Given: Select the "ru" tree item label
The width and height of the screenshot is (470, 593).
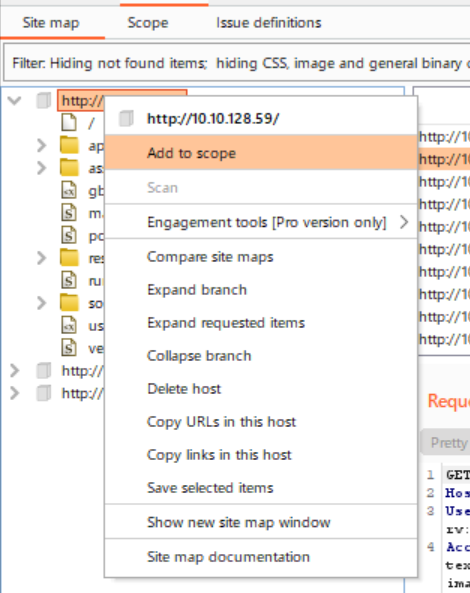Looking at the screenshot, I should 95,281.
